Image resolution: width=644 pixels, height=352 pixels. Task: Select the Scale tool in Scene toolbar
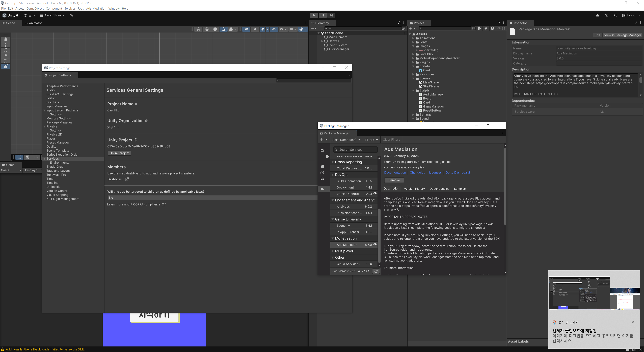6,55
